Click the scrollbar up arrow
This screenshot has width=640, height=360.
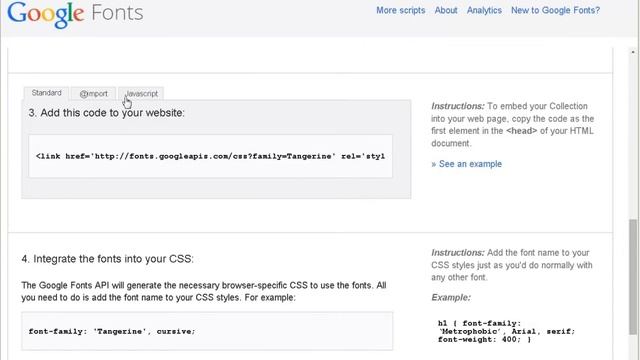[x=633, y=52]
